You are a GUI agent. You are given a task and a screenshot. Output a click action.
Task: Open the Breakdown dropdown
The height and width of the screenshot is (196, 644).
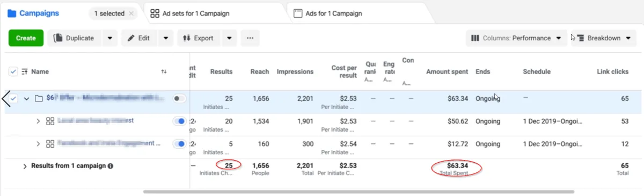point(604,38)
